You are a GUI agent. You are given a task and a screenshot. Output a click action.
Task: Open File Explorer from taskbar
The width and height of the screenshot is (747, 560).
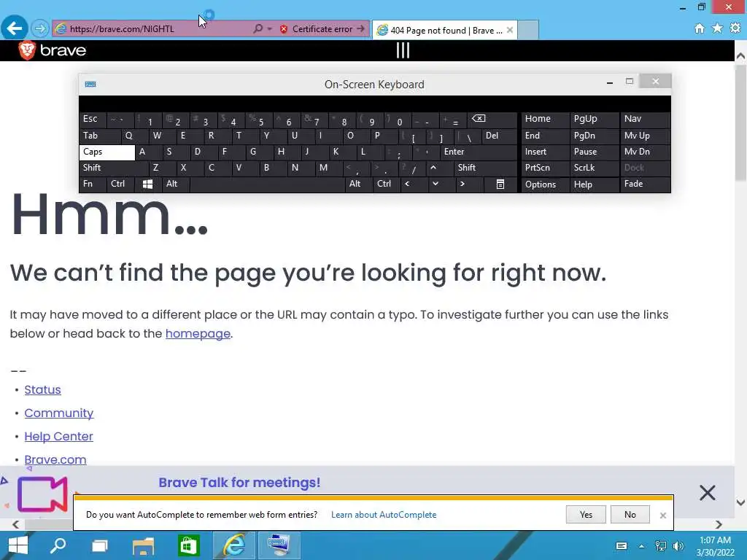click(x=143, y=546)
